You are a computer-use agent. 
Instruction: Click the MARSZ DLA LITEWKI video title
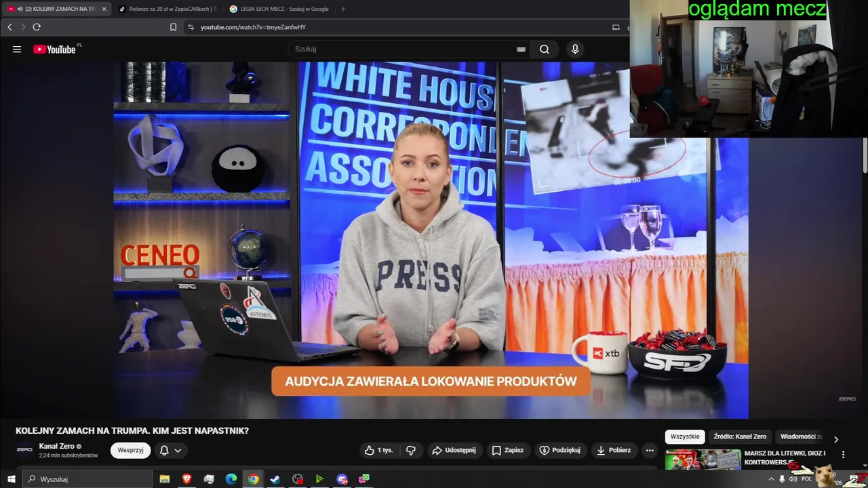pyautogui.click(x=785, y=457)
